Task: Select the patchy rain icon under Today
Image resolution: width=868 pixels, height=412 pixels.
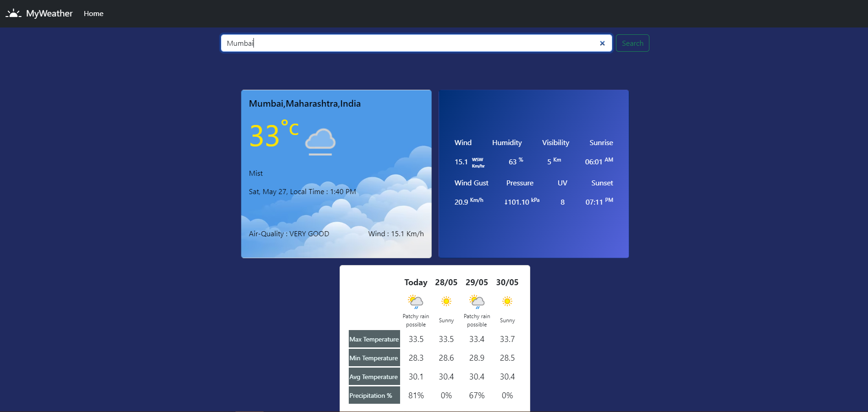Action: 415,301
